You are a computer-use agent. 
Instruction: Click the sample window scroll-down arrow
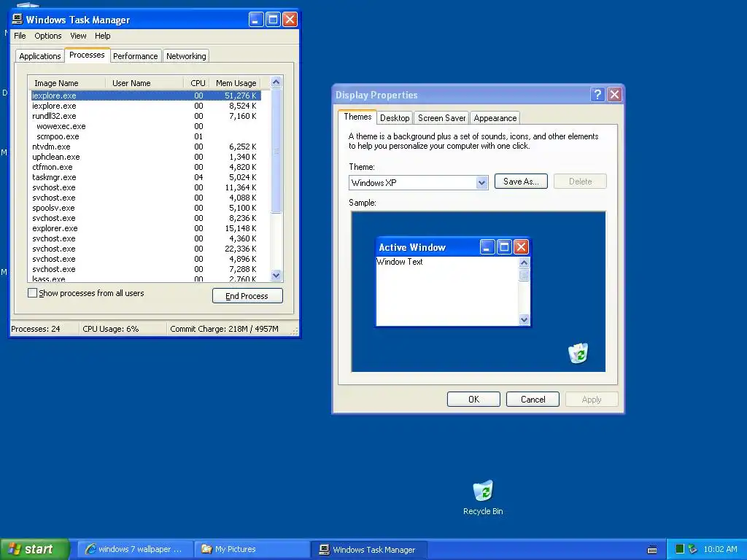coord(524,319)
